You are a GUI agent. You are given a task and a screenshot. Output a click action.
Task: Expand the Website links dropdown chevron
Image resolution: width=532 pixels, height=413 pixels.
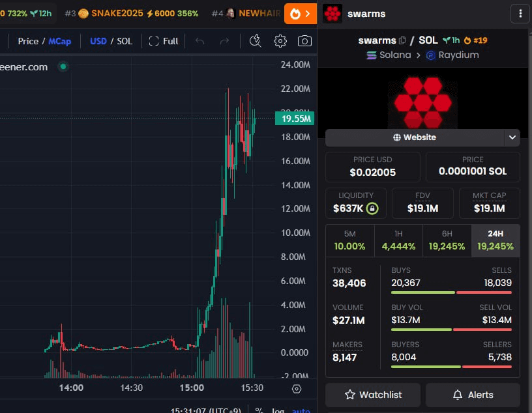[512, 137]
